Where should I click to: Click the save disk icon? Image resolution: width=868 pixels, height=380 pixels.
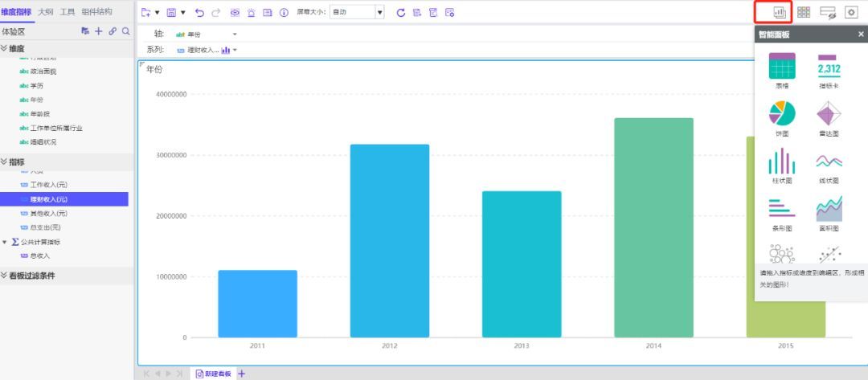click(171, 12)
